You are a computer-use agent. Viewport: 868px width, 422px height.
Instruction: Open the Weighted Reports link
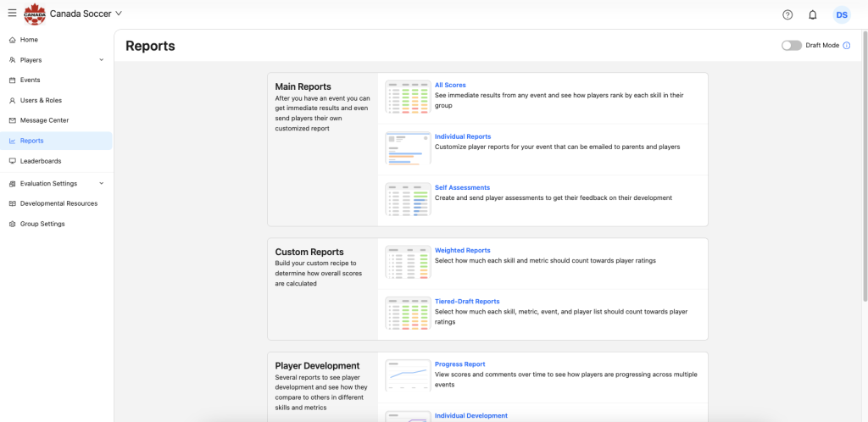(462, 251)
